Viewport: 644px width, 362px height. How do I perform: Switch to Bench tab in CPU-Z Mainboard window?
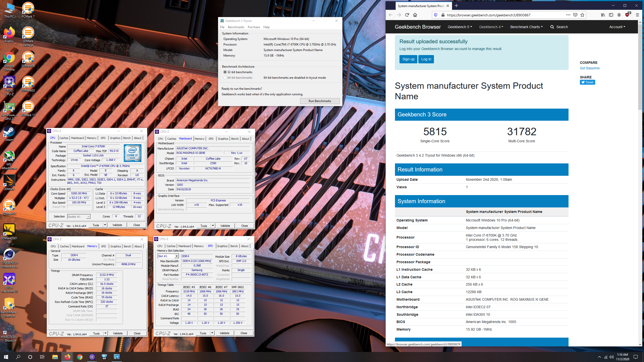tap(235, 139)
